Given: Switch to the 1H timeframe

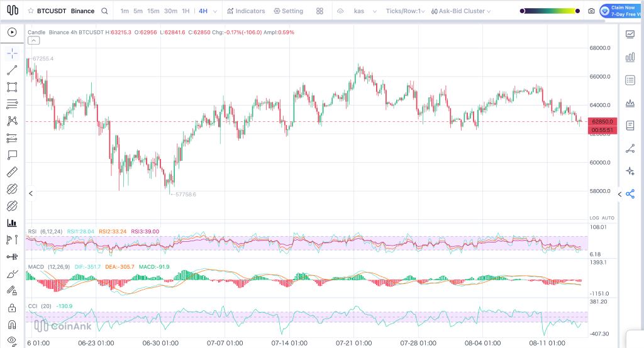Looking at the screenshot, I should (186, 11).
